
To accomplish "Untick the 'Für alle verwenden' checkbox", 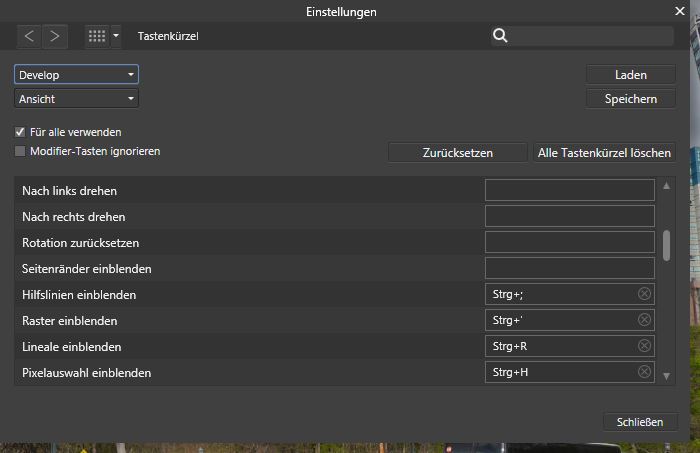I will tap(20, 132).
